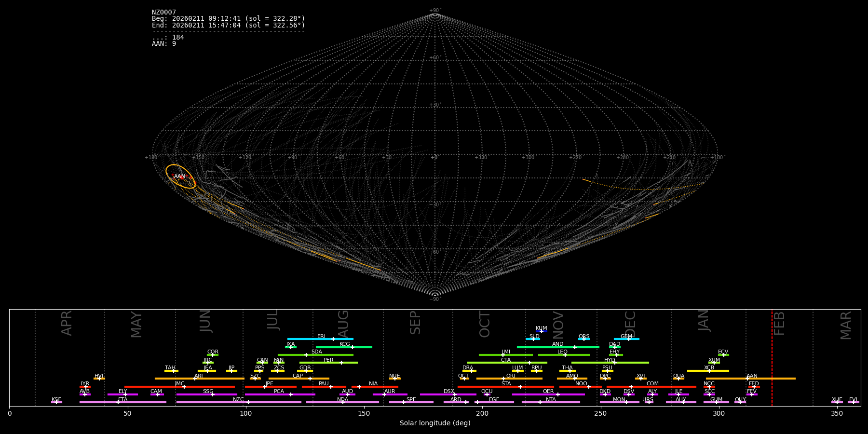Click the FED shower label
This screenshot has height=434, width=868.
(754, 384)
